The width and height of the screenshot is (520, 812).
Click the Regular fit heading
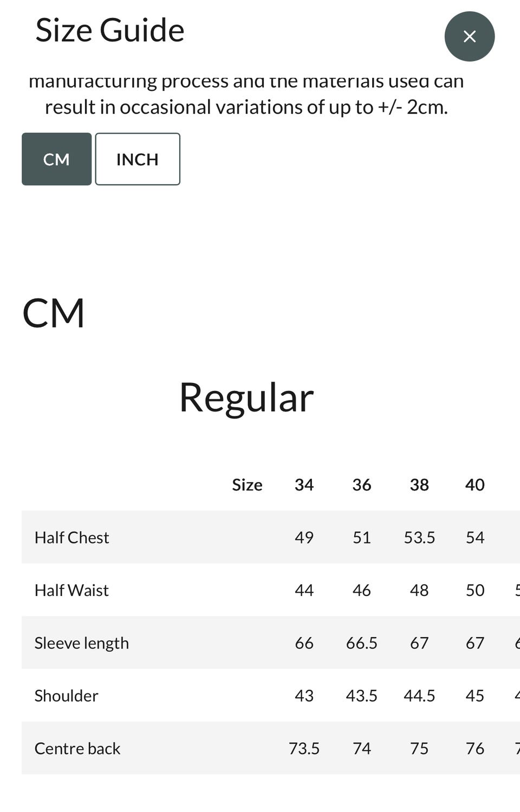pyautogui.click(x=246, y=397)
